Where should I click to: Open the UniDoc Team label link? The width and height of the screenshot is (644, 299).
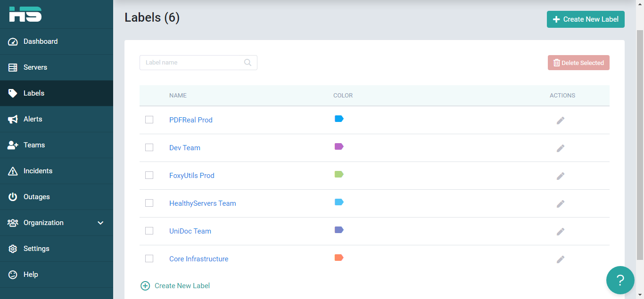point(190,231)
